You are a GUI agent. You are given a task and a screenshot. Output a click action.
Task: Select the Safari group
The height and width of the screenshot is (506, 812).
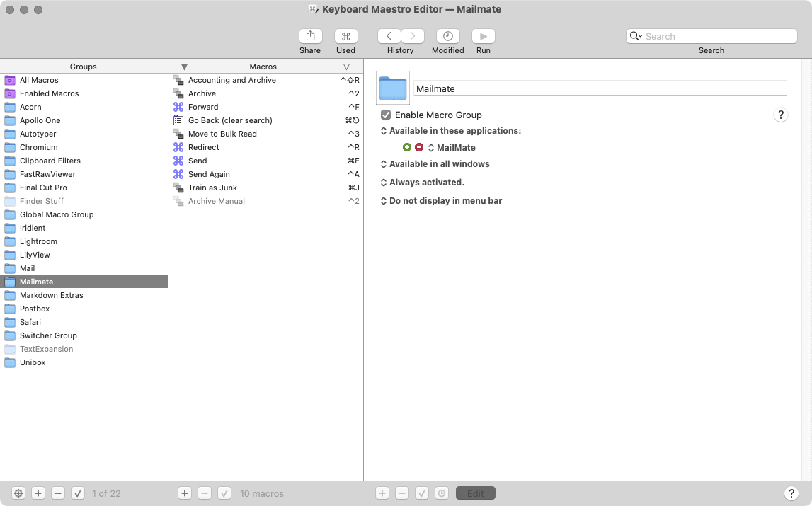pos(84,323)
